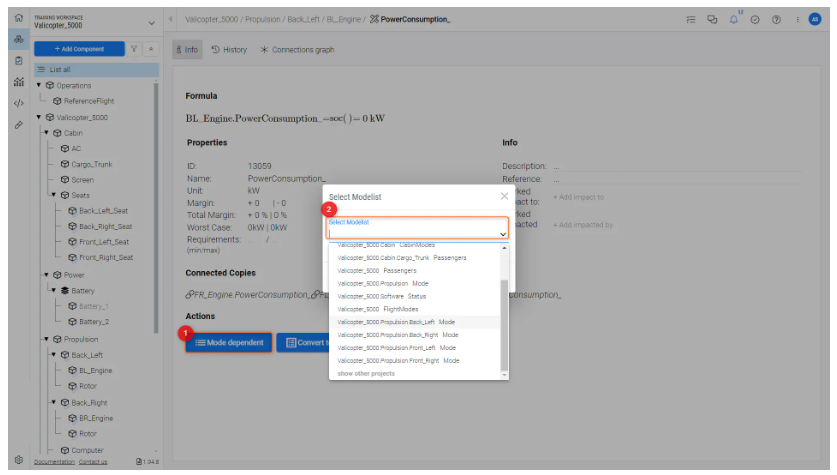Select Valicopter_5000 FlightModes option
The image size is (837, 475).
[x=415, y=309]
